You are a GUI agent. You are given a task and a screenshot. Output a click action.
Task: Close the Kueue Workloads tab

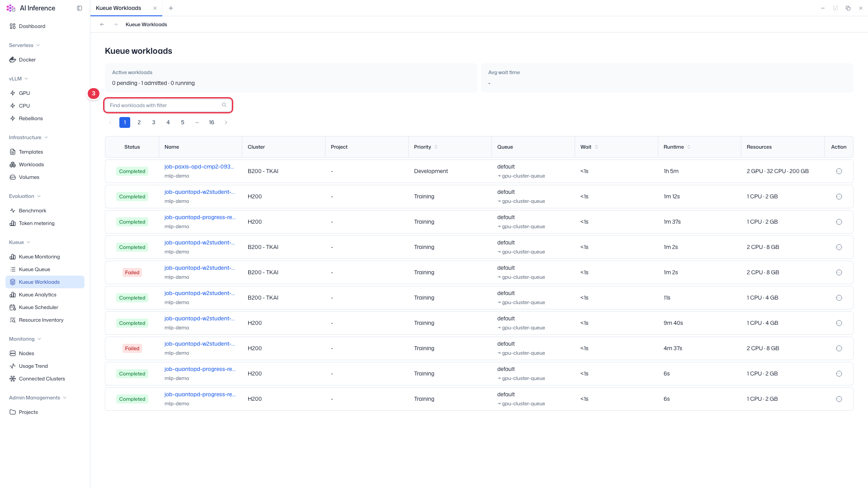click(155, 8)
